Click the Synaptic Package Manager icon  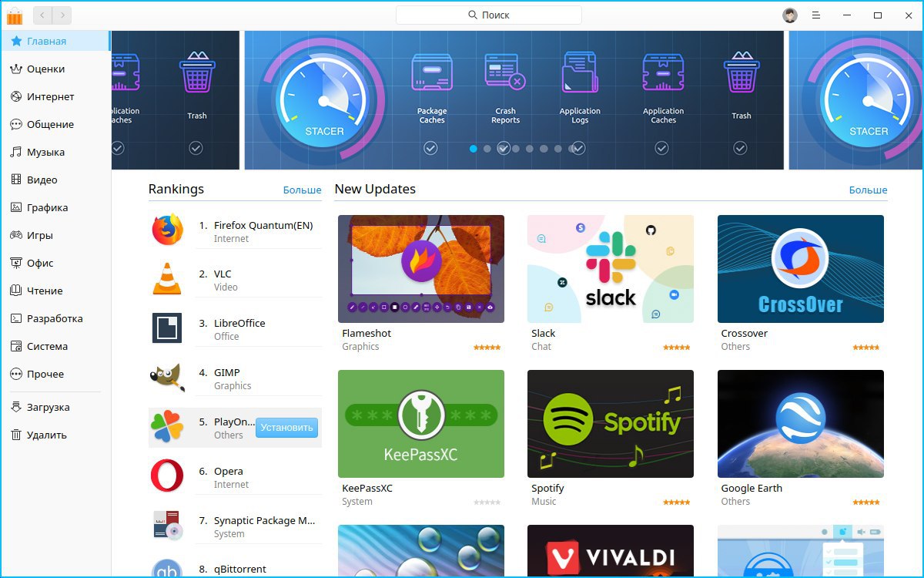[x=167, y=525]
